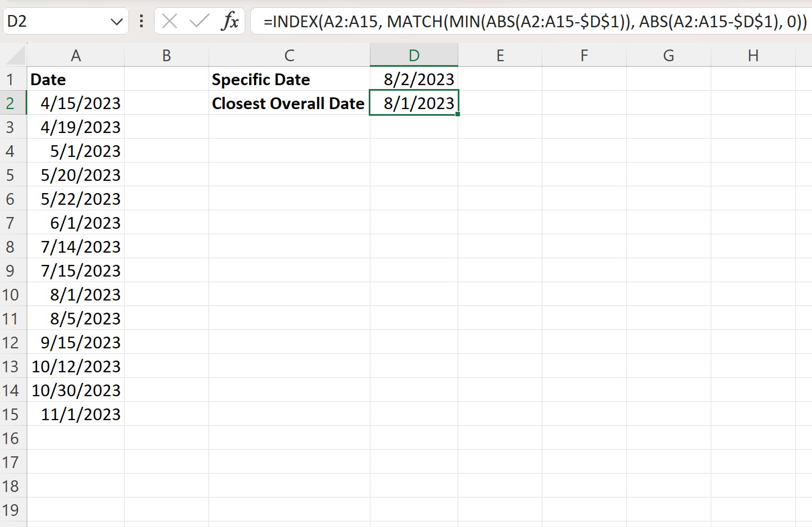Click the Cancel X icon beside formula bar
812x527 pixels.
(170, 21)
